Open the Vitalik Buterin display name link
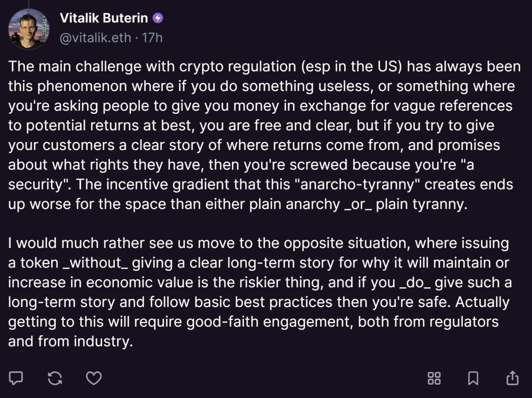 tap(104, 18)
